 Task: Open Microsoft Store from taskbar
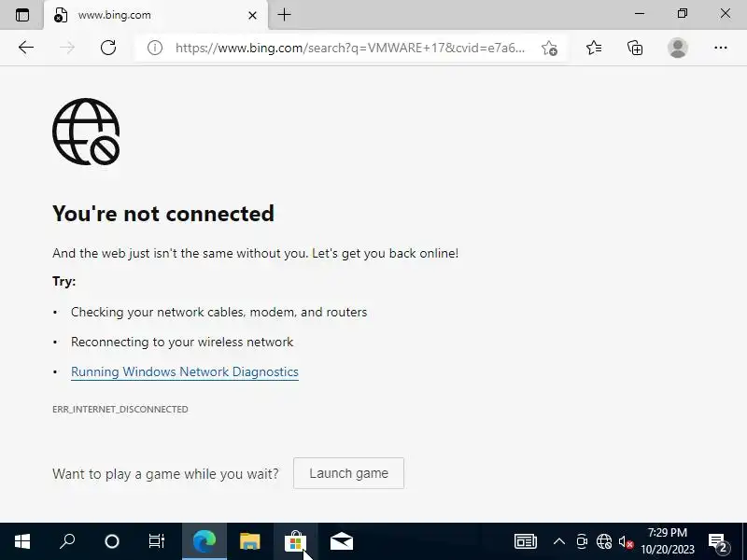coord(295,541)
